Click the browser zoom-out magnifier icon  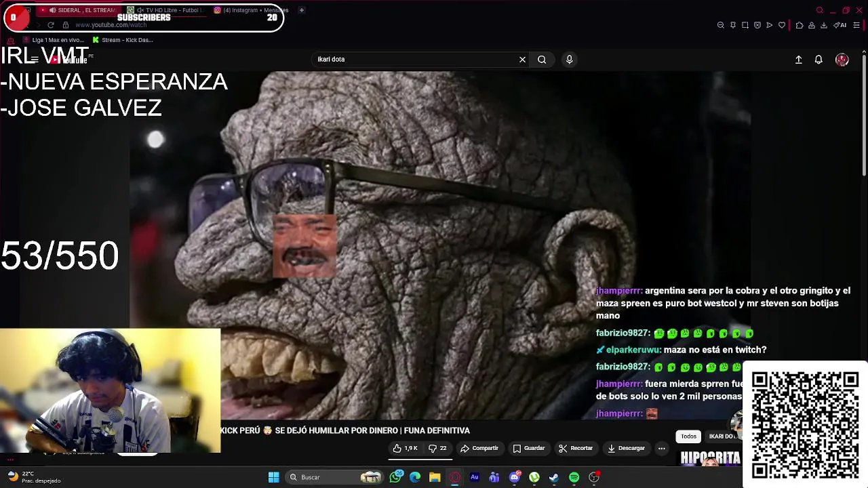(x=720, y=25)
